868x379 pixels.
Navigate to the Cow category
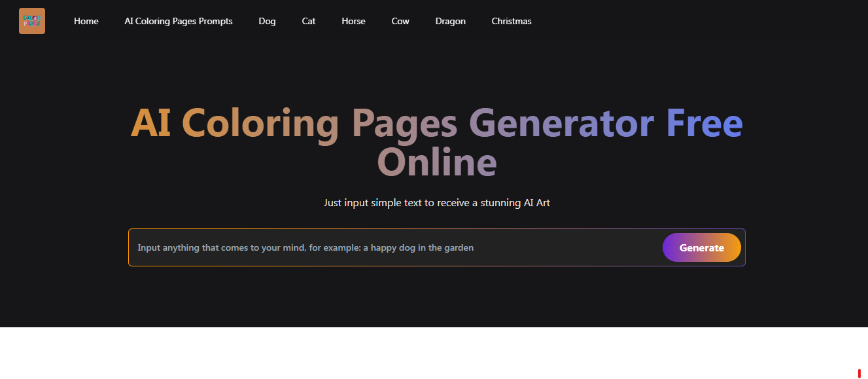point(400,21)
